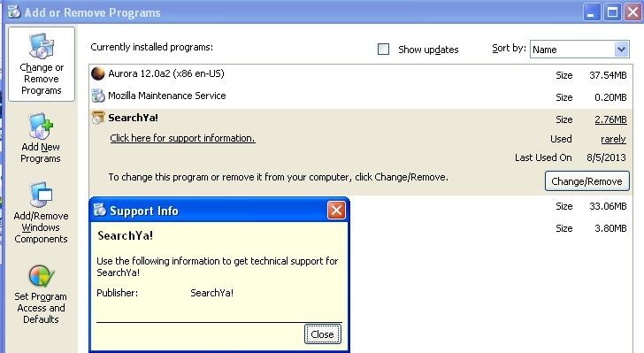Open Change or Remove Programs icon
Viewport: 644px width, 353px height.
click(x=41, y=46)
